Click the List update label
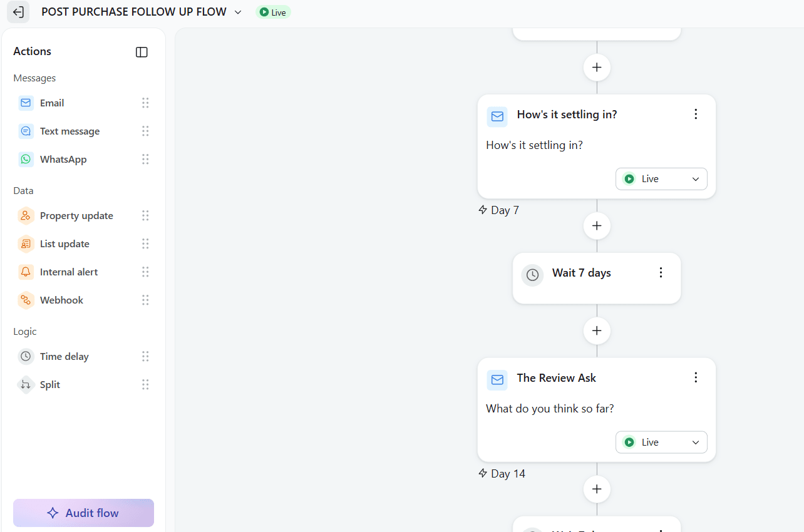 pos(64,243)
